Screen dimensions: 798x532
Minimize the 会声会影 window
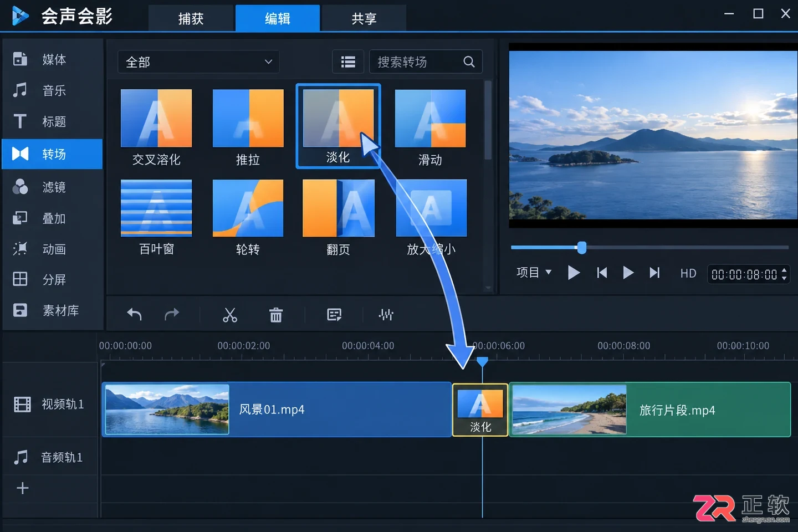729,14
